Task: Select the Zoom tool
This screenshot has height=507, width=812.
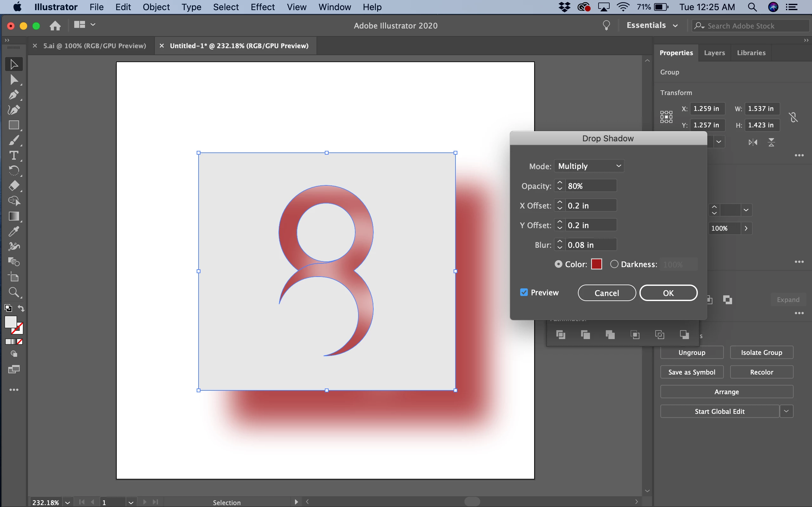Action: 13,292
